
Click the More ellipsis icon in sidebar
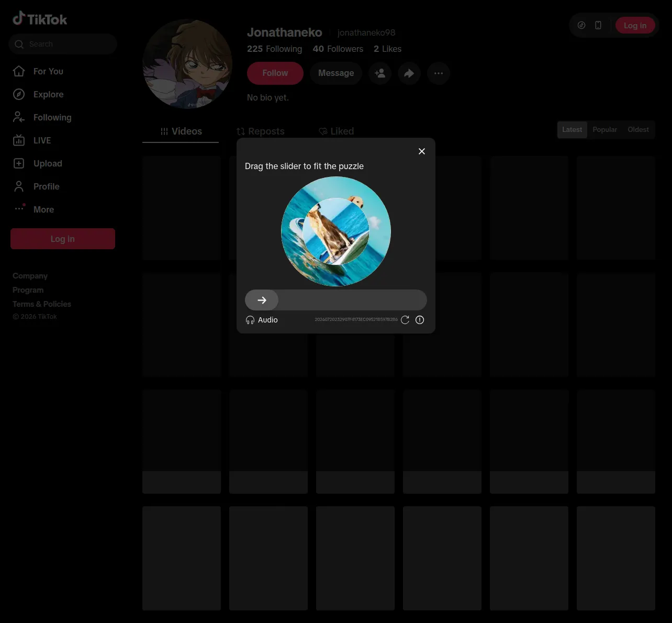coord(19,208)
